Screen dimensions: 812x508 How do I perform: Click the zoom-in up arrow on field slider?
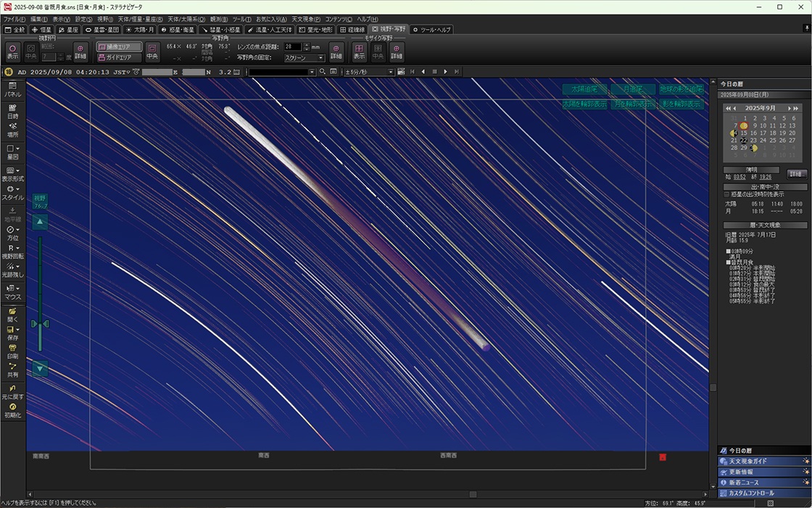40,222
